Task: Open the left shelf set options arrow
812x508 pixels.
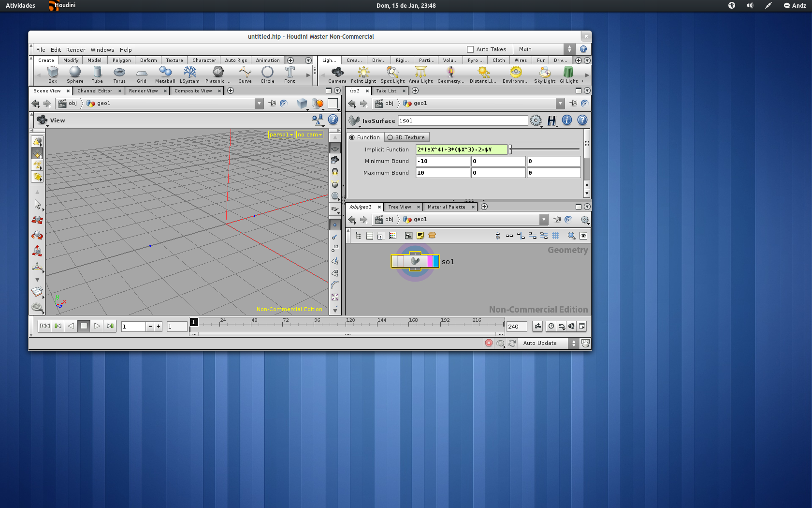Action: click(x=308, y=60)
